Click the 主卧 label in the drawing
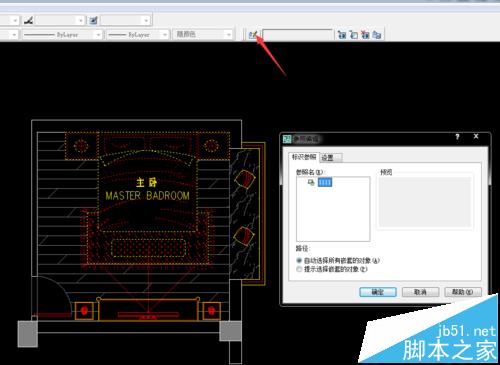Screen dimensions: 500x365 [146, 182]
